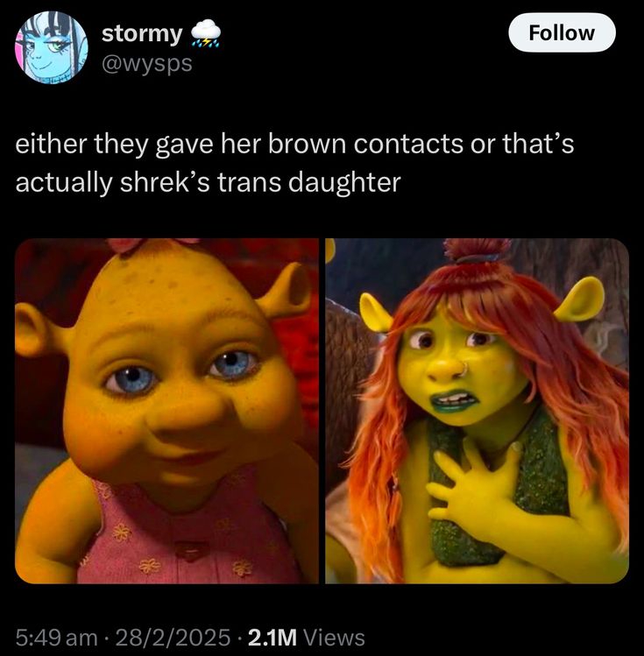644x656 pixels.
Task: Open stormy's profile avatar picture
Action: [52, 47]
